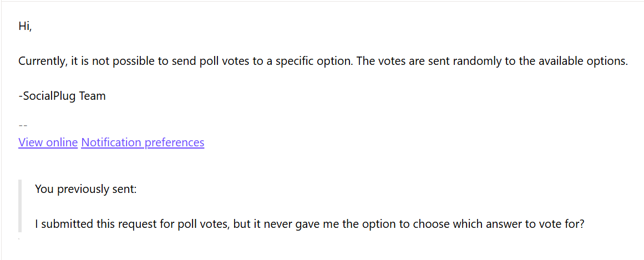
Task: Click the "You previously sent:" heading
Action: (85, 189)
